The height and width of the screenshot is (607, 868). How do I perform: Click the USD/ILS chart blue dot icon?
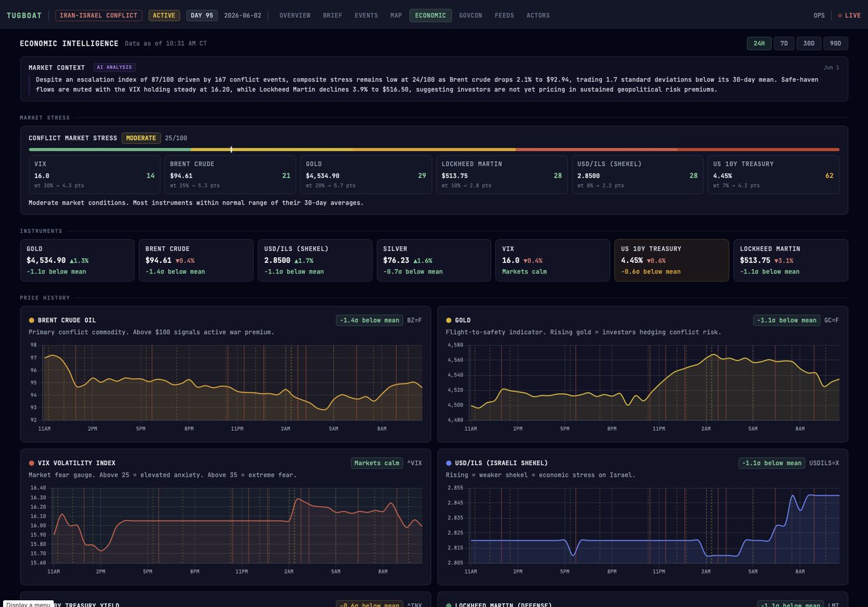[x=448, y=463]
